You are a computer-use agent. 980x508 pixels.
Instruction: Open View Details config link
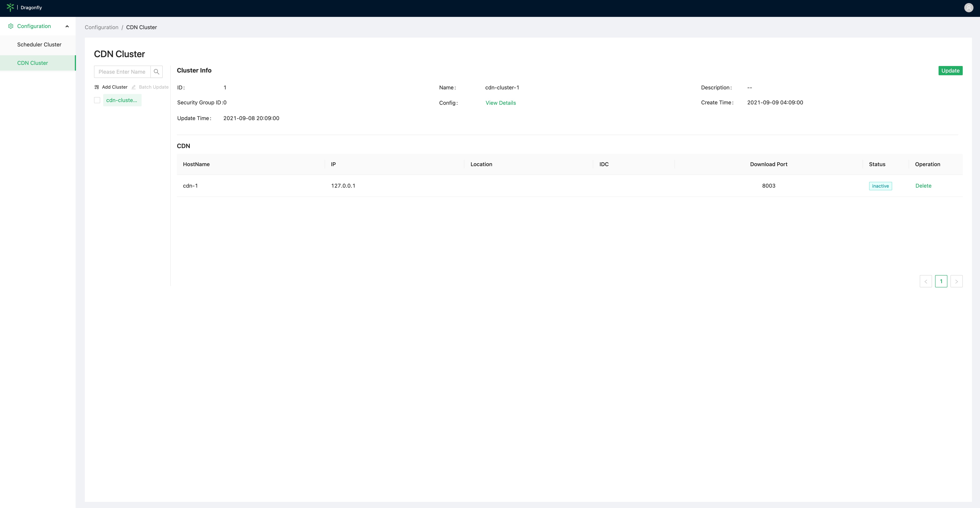tap(501, 103)
